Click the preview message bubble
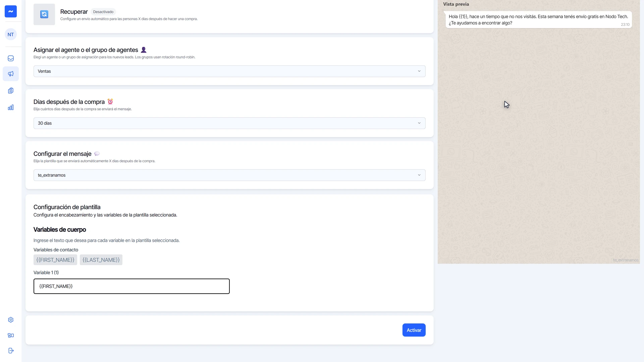Viewport: 644px width, 362px height. (539, 20)
